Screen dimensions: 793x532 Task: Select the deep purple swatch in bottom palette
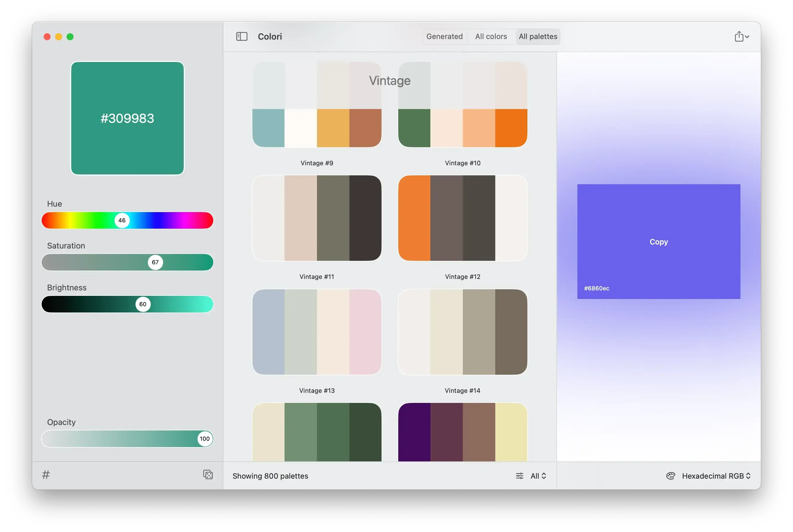414,432
